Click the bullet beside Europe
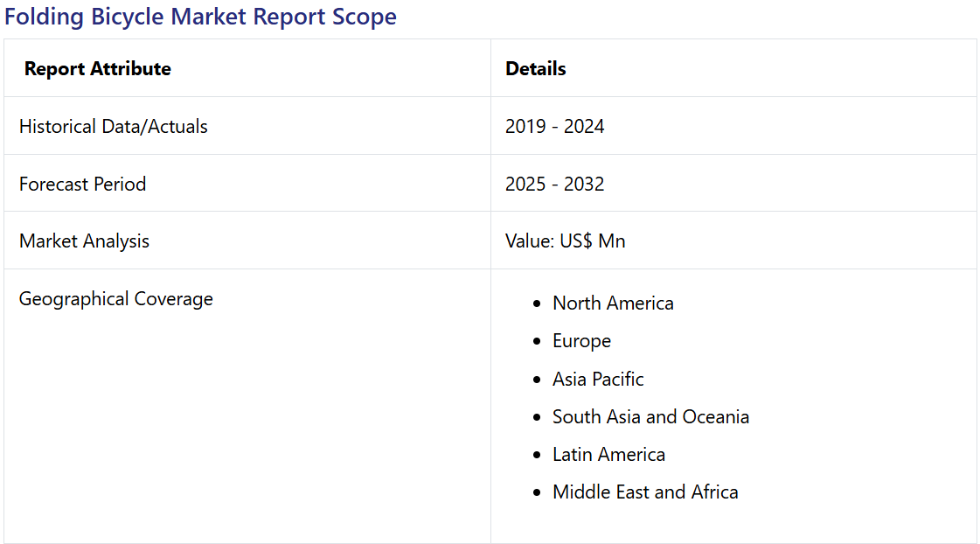Image resolution: width=980 pixels, height=544 pixels. (x=537, y=341)
